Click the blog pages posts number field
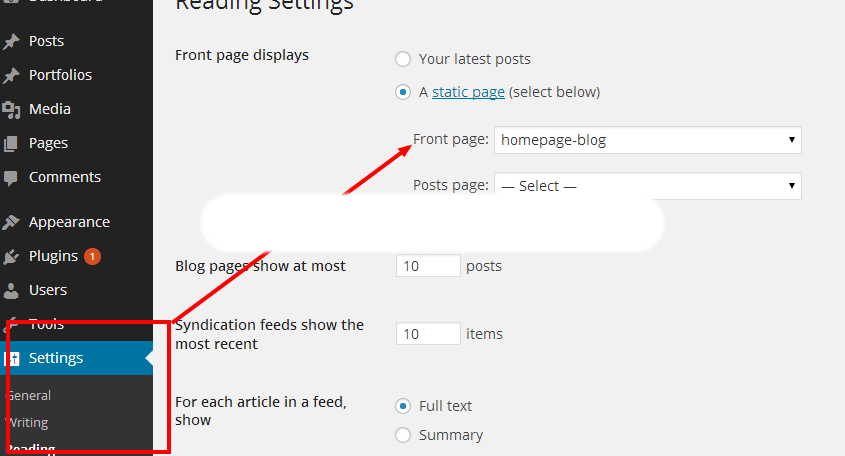This screenshot has width=845, height=456. pos(428,266)
